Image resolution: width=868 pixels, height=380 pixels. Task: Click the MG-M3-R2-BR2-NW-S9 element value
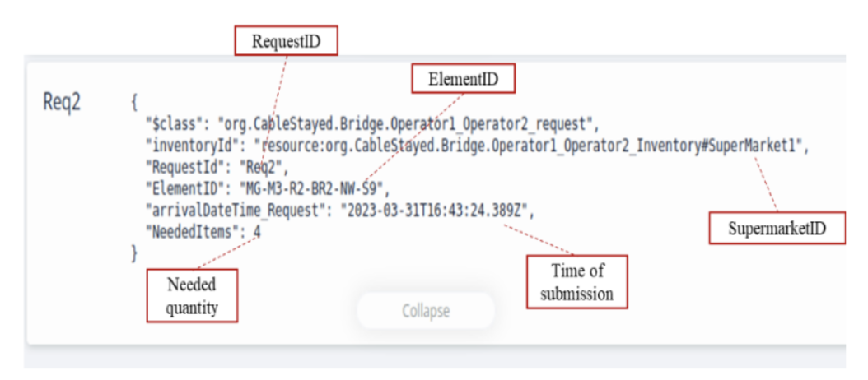pyautogui.click(x=310, y=189)
